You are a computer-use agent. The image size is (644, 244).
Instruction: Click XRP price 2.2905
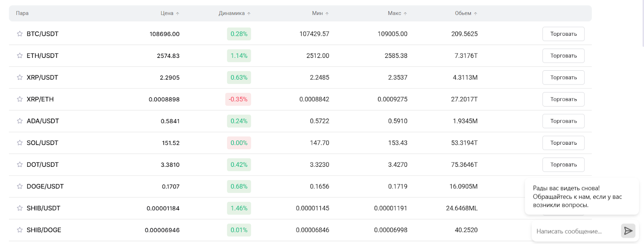(169, 77)
